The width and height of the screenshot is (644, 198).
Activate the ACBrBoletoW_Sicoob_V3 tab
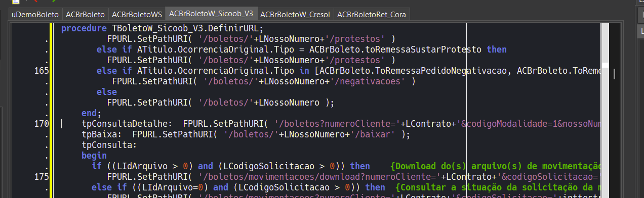[212, 14]
